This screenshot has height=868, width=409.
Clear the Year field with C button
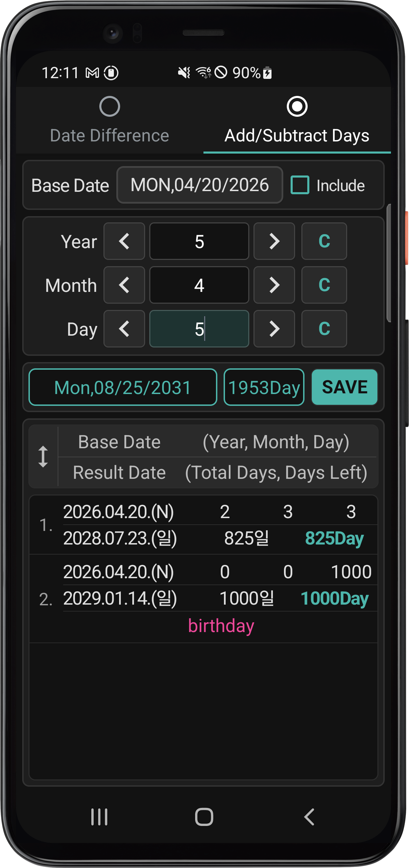pos(324,241)
